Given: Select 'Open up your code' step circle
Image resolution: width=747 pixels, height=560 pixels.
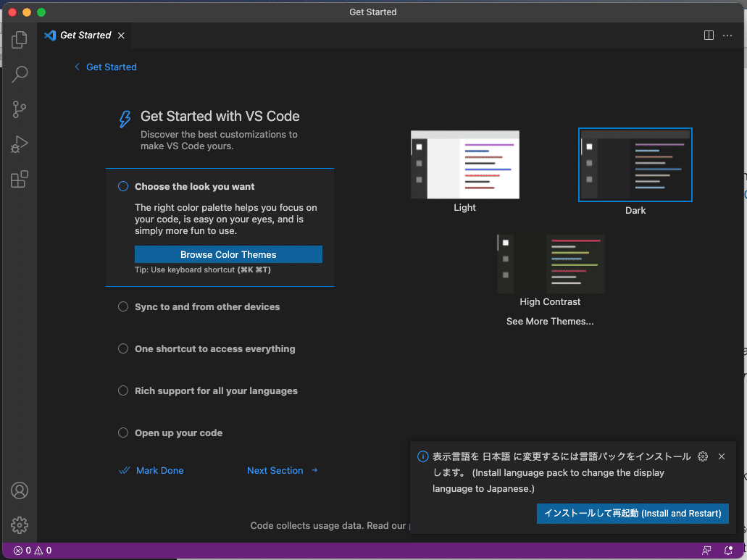Looking at the screenshot, I should point(123,432).
